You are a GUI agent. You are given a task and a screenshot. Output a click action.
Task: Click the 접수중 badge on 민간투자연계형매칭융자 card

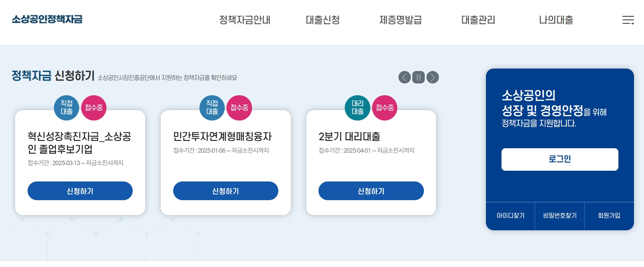[239, 108]
